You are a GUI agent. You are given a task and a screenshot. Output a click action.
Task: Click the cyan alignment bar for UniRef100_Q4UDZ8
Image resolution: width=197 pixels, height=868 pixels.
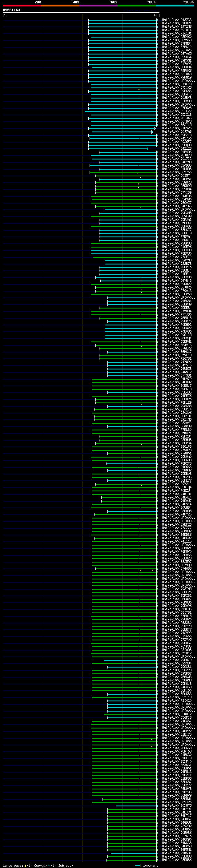133,369
